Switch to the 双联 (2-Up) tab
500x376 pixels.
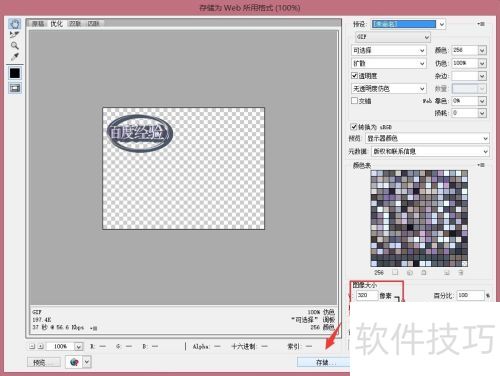pos(75,24)
